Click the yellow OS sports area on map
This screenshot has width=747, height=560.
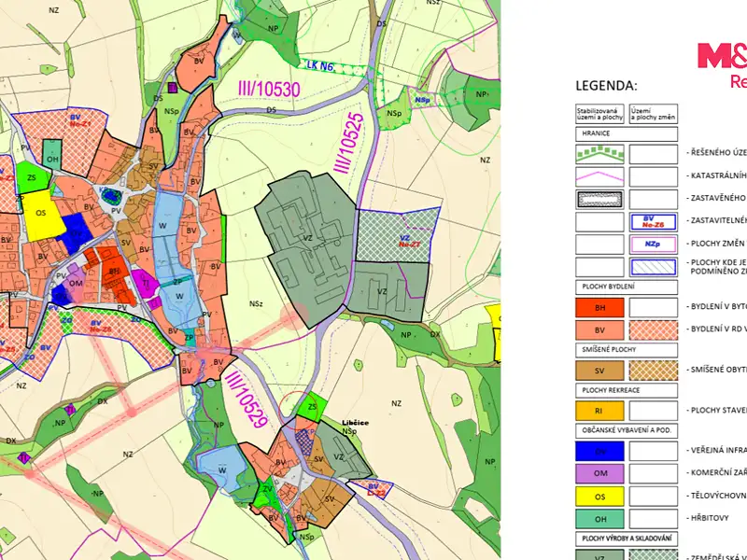[42, 216]
